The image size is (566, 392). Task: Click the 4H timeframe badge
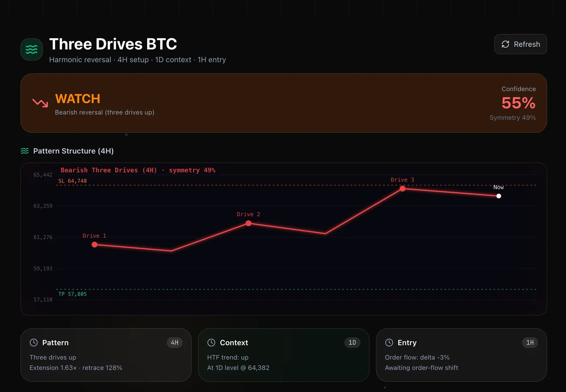pos(175,342)
